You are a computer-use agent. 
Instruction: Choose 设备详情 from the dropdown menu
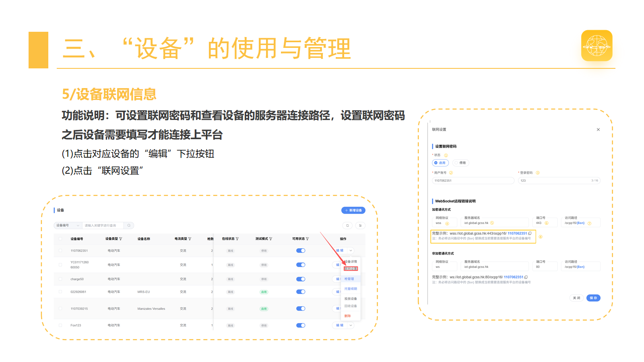(351, 262)
